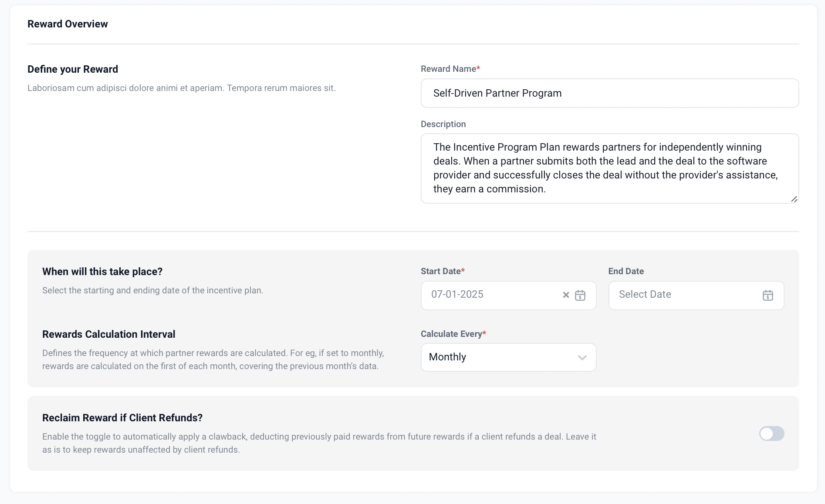The image size is (825, 504).
Task: Click the Calculate Every label
Action: pyautogui.click(x=451, y=334)
